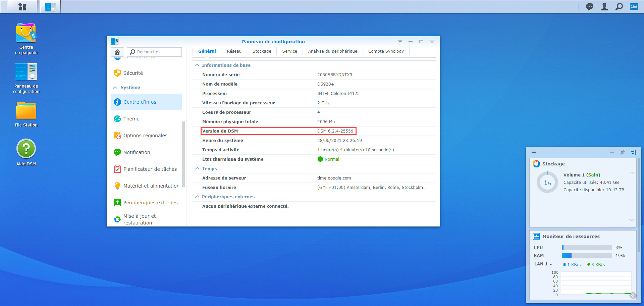This screenshot has height=306, width=644.
Task: Select serial number 2030SBRYDNTX3
Action: pos(335,75)
